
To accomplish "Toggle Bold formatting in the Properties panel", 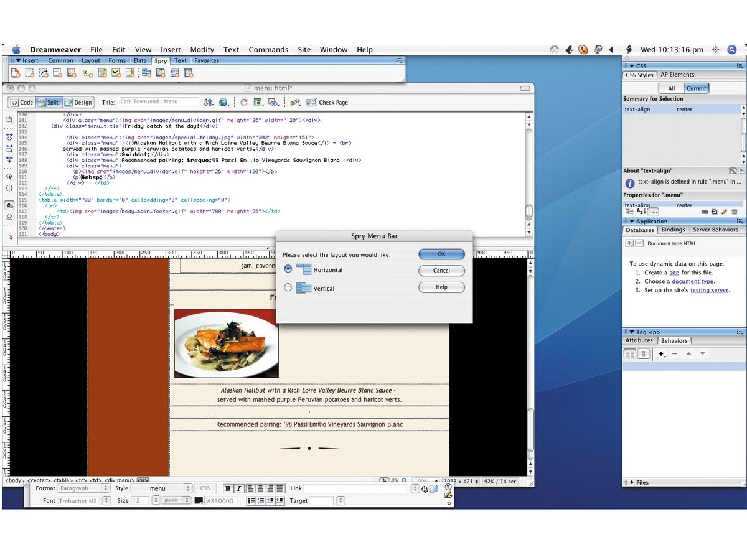I will click(228, 488).
